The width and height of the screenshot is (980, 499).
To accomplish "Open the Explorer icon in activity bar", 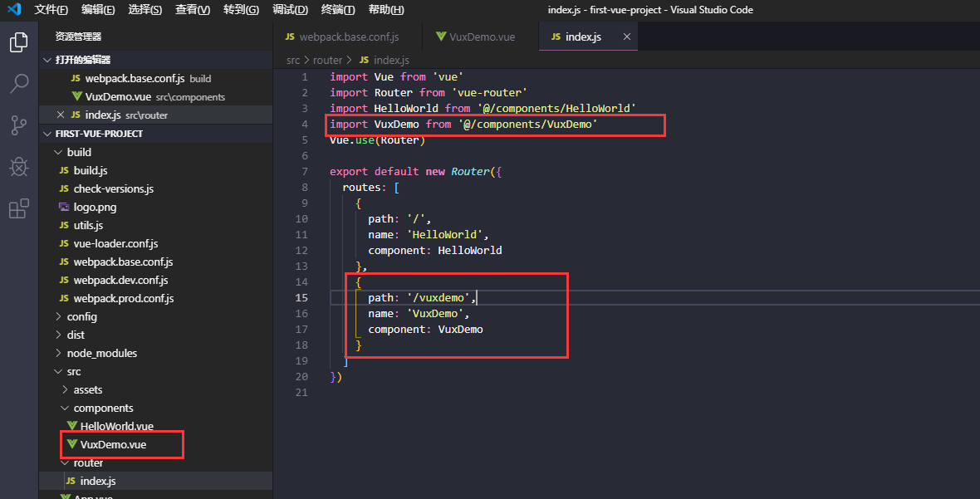I will tap(18, 42).
